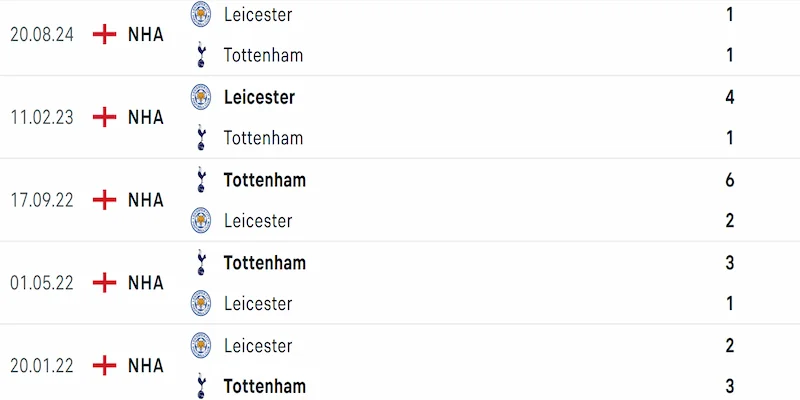
Task: Open bold Tottenham team in 20.01.22 match
Action: 264,385
